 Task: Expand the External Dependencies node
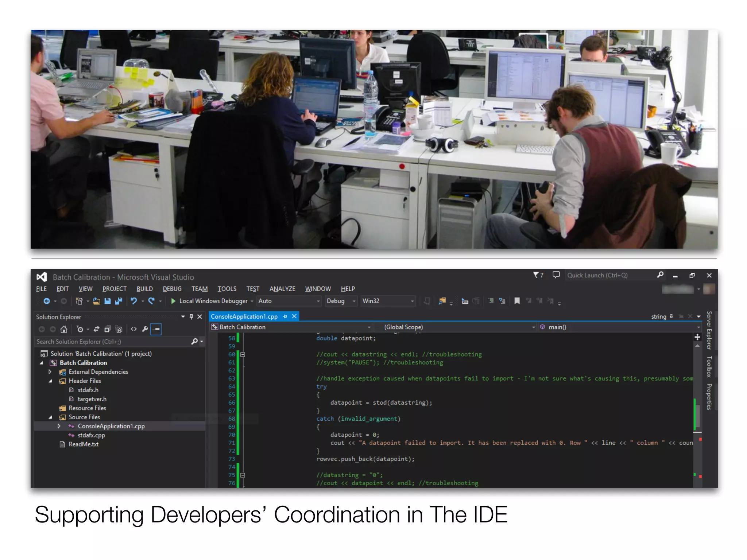tap(50, 372)
